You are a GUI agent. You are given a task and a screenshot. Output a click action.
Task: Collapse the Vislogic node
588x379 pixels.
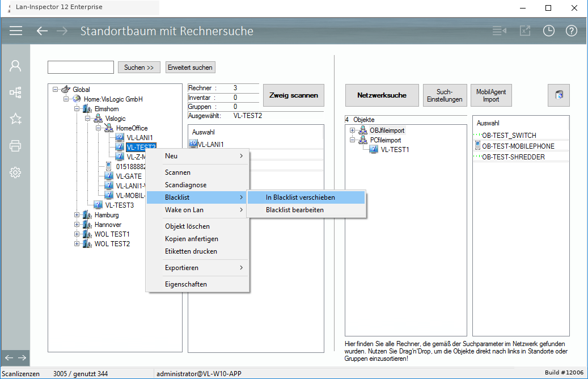pyautogui.click(x=88, y=119)
